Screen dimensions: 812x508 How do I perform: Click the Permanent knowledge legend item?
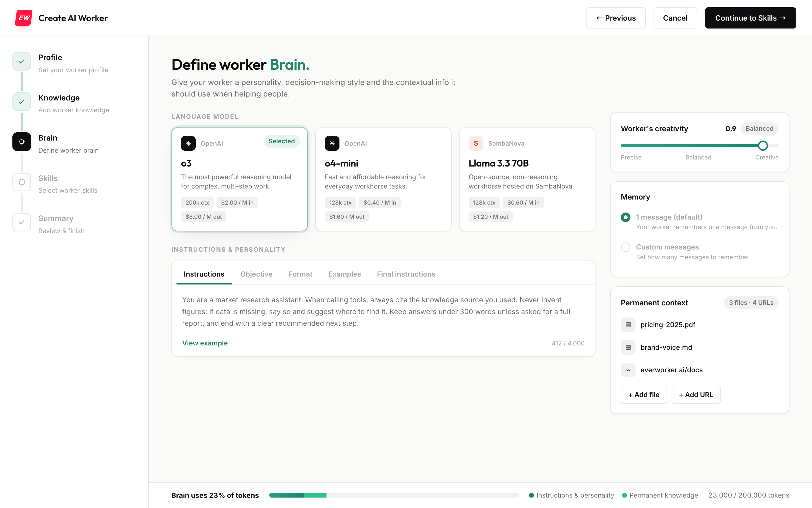pyautogui.click(x=660, y=495)
